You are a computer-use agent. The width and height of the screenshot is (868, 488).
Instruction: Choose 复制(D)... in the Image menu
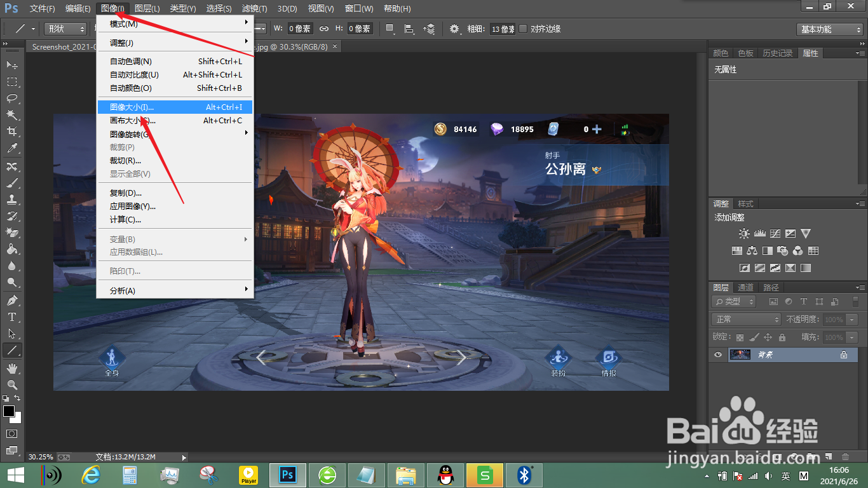(175, 193)
